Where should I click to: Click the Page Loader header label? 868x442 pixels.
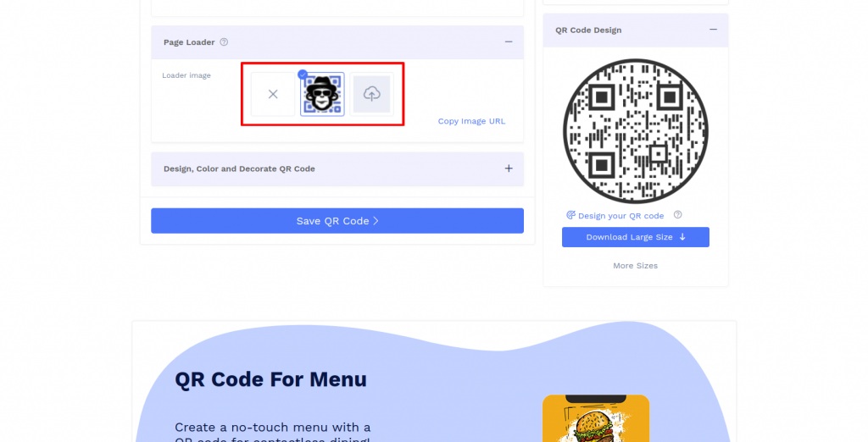point(189,42)
